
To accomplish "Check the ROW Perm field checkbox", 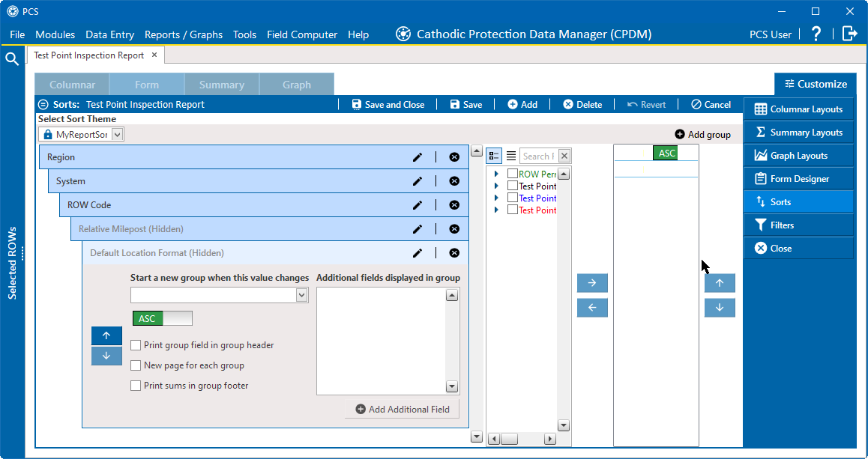I will (x=511, y=173).
